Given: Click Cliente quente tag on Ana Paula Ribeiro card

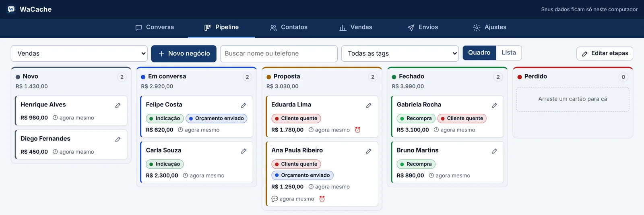Looking at the screenshot, I should [296, 164].
